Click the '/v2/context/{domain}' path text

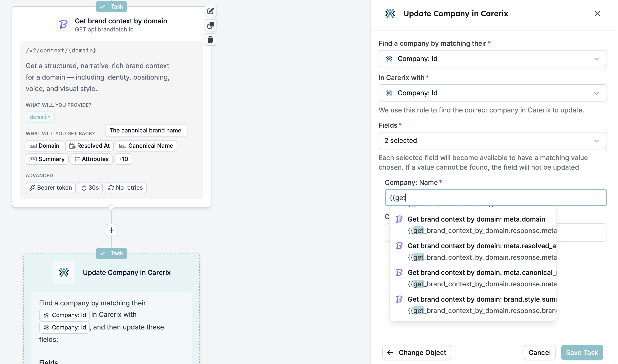click(x=61, y=51)
